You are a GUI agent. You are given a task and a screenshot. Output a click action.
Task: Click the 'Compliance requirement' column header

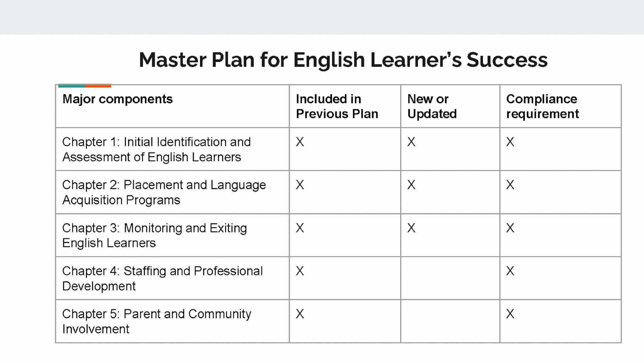pos(542,106)
